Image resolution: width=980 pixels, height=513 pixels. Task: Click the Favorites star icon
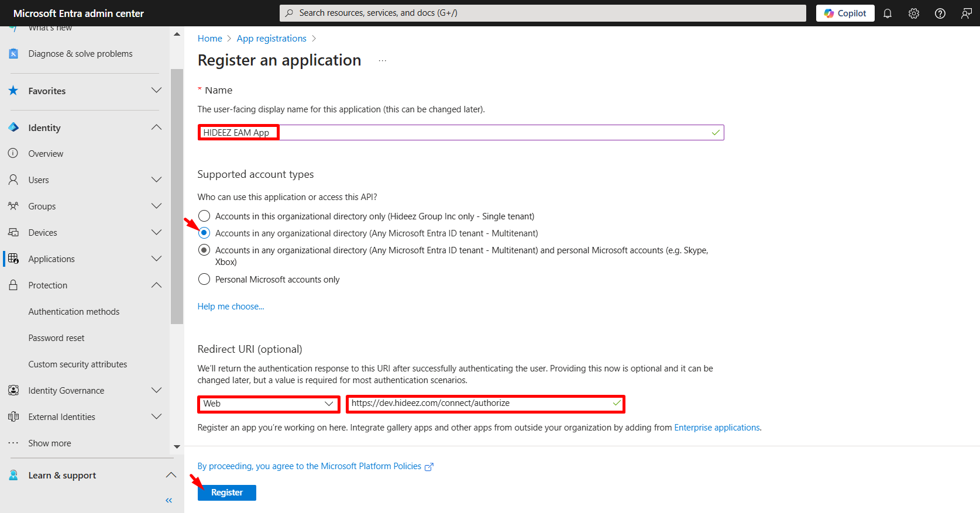[x=13, y=91]
